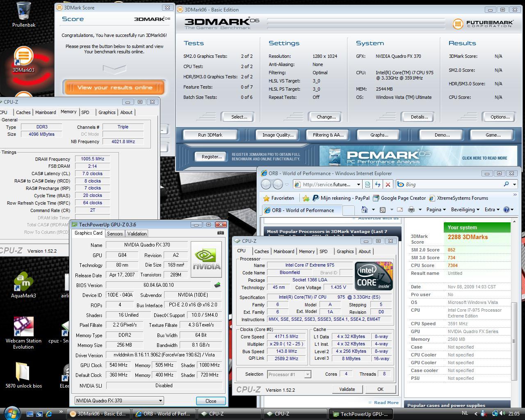
Task: Click the 2288 3DMarks score text
Action: (x=468, y=237)
